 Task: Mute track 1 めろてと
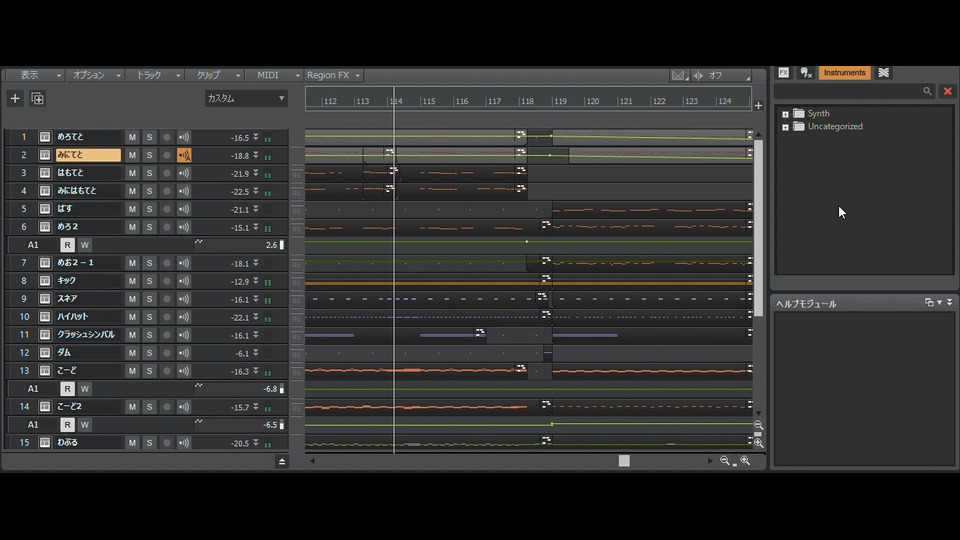[x=132, y=137]
